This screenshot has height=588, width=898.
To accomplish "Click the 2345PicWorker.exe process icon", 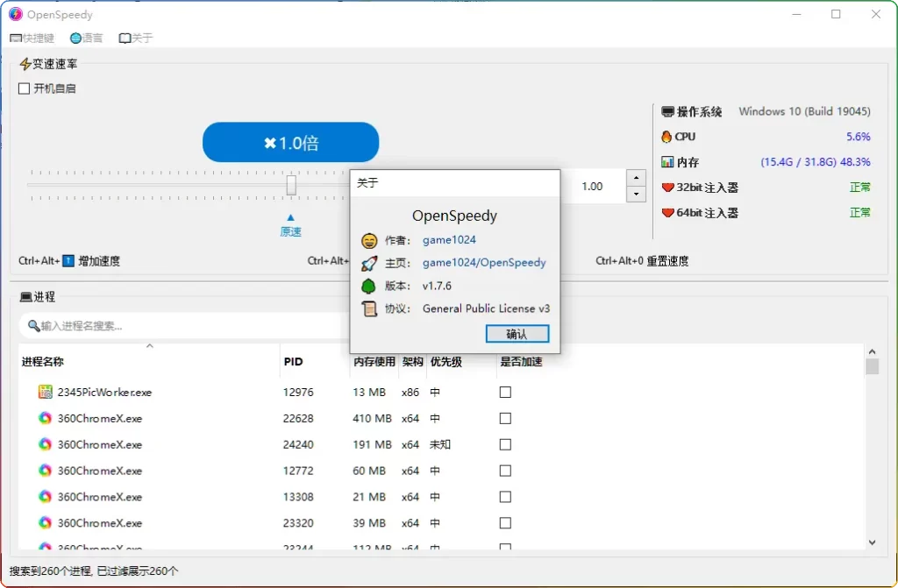I will tap(46, 393).
